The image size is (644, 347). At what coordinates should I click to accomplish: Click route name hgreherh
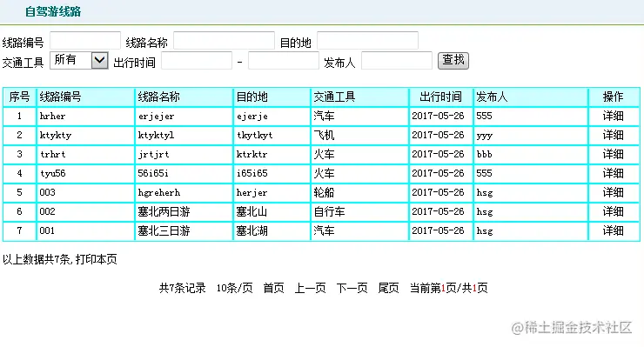159,192
